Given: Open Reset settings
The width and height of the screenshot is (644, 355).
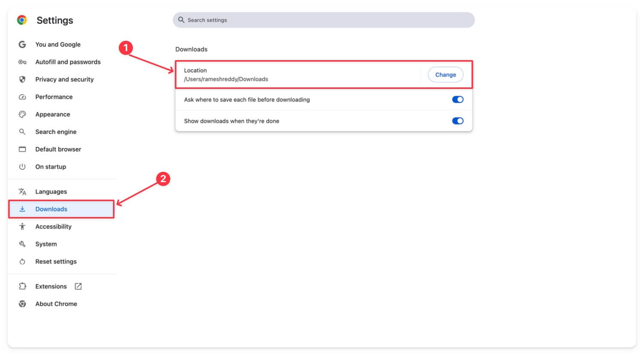Looking at the screenshot, I should coord(56,261).
